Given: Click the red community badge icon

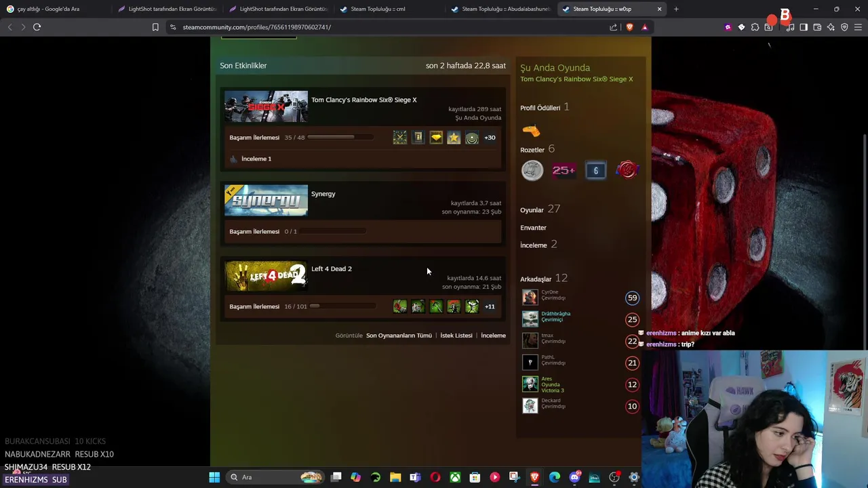Looking at the screenshot, I should pyautogui.click(x=627, y=170).
